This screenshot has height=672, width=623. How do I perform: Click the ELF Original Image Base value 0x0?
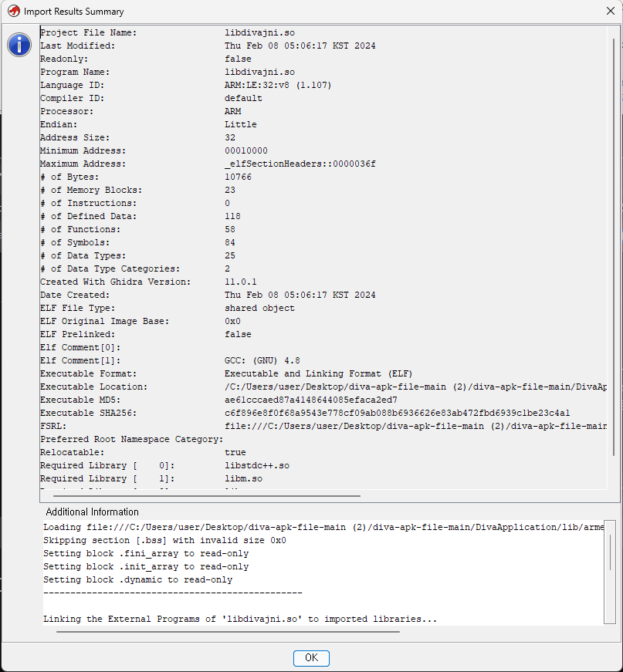pos(232,321)
